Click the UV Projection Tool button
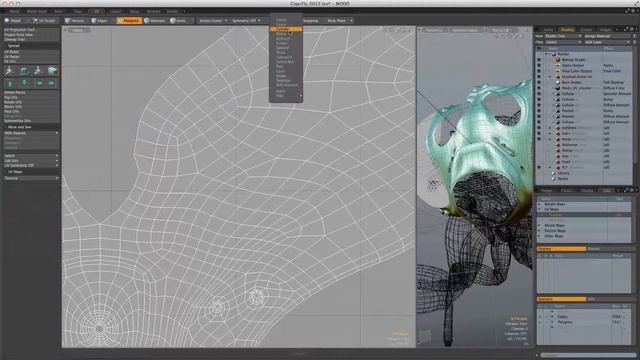640x360 pixels. click(31, 30)
